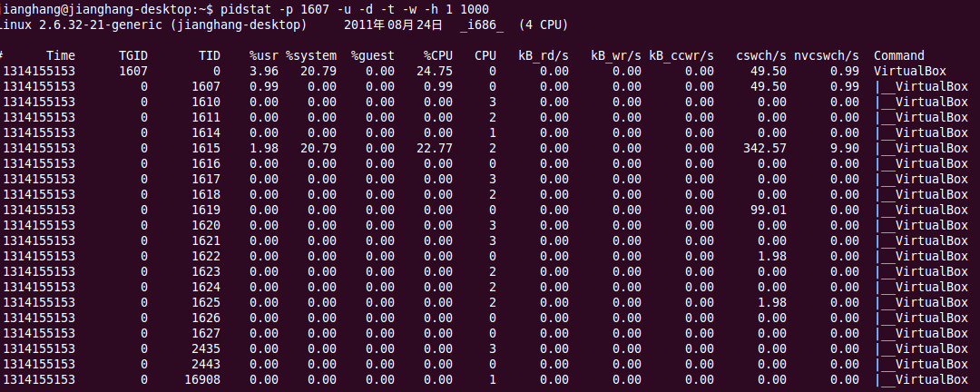The height and width of the screenshot is (392, 980).
Task: Click TID 1623 in the table
Action: (x=206, y=271)
